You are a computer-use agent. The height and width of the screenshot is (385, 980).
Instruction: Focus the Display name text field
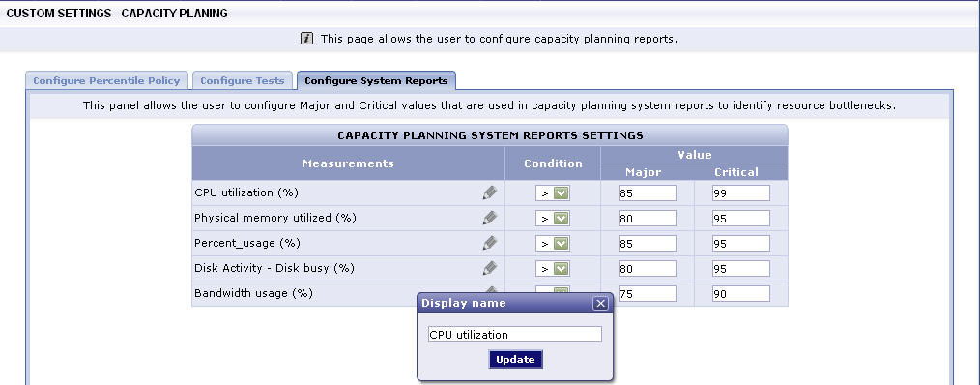515,335
